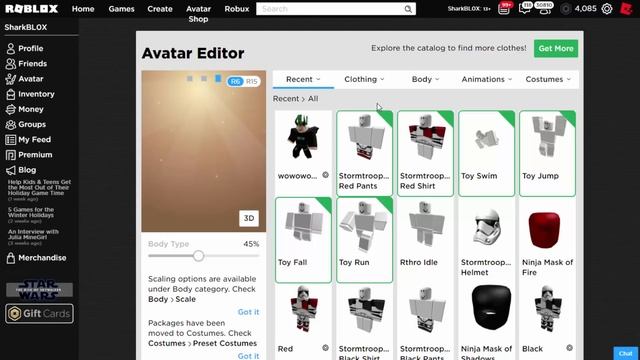Viewport: 640px width, 360px height.
Task: Go to Home in top navigation
Action: point(83,9)
